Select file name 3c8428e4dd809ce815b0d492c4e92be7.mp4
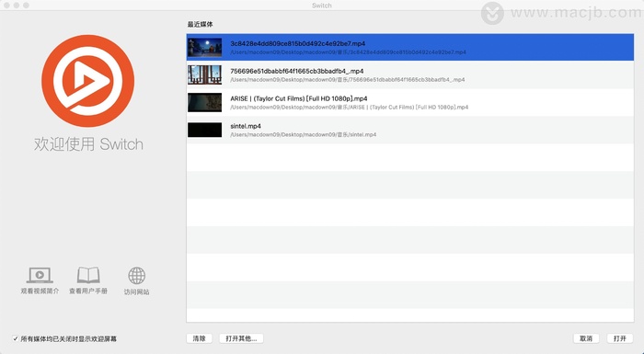Viewport: 644px width, 354px height. [x=298, y=43]
